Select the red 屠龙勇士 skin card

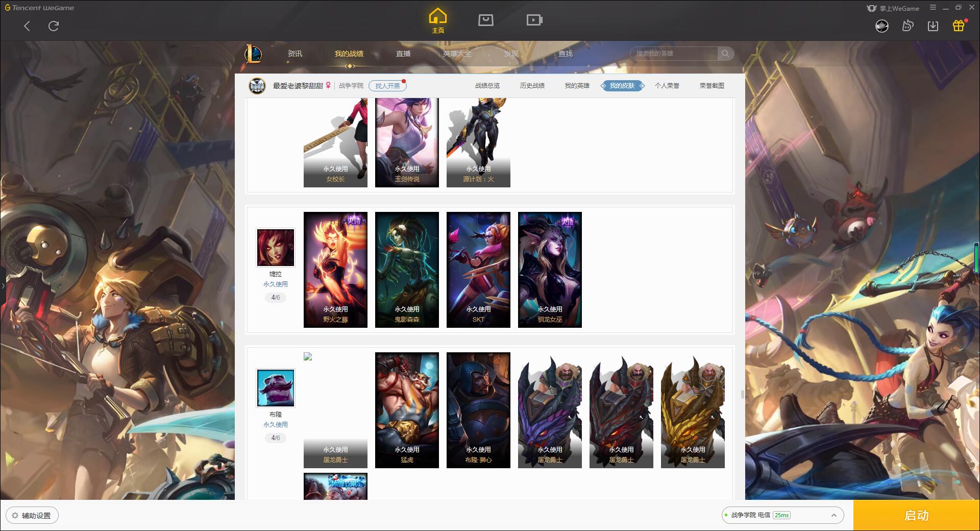[x=621, y=410]
